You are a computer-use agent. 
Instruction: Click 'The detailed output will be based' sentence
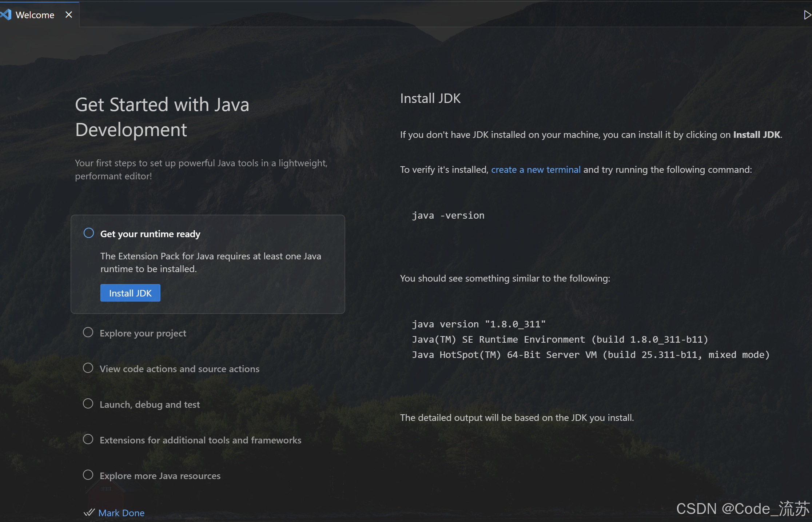click(x=517, y=418)
